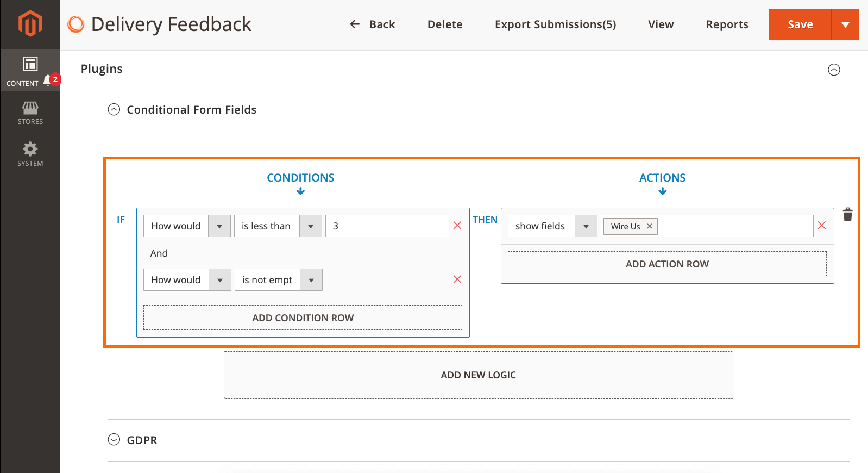Click the ACTIONS heading
868x473 pixels.
coord(662,178)
